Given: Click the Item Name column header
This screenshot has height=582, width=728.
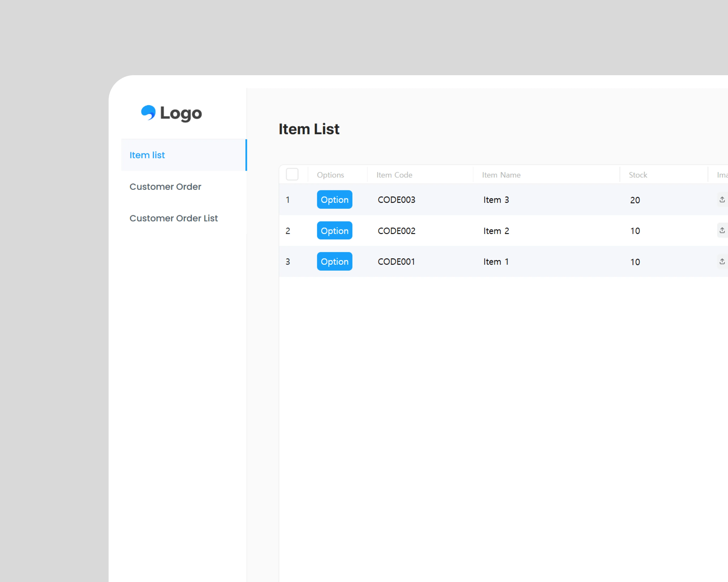Looking at the screenshot, I should (x=501, y=174).
